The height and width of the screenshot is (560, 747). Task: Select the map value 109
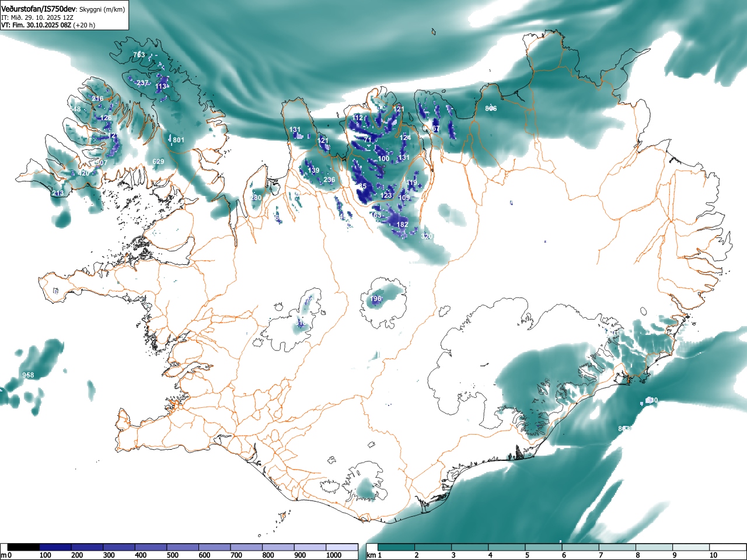404,198
